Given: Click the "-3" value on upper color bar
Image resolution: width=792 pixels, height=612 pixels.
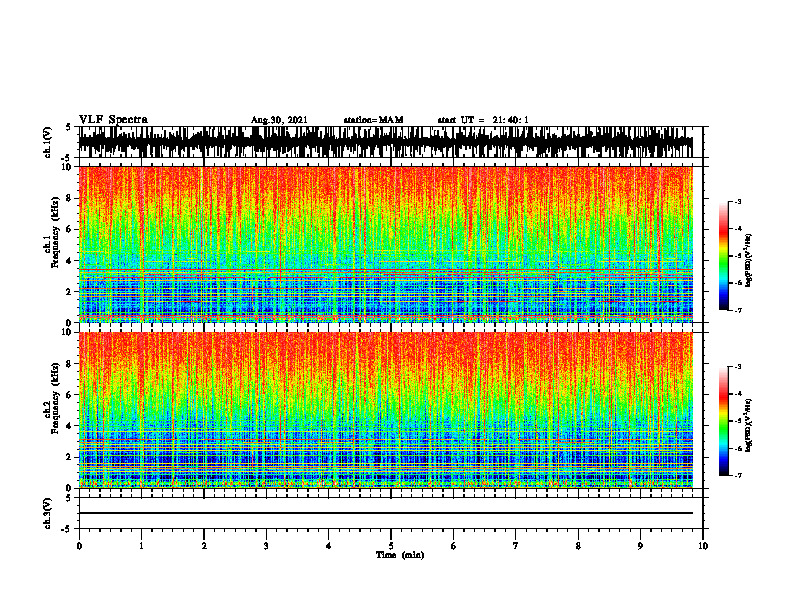Looking at the screenshot, I should (x=738, y=201).
